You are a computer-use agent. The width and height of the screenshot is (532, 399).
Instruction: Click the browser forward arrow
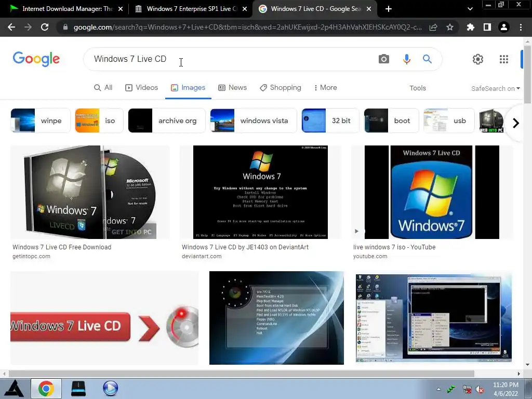pyautogui.click(x=28, y=27)
